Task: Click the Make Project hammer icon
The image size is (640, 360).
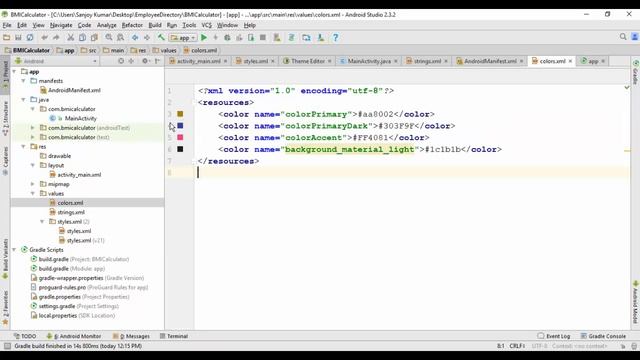Action: (x=161, y=38)
